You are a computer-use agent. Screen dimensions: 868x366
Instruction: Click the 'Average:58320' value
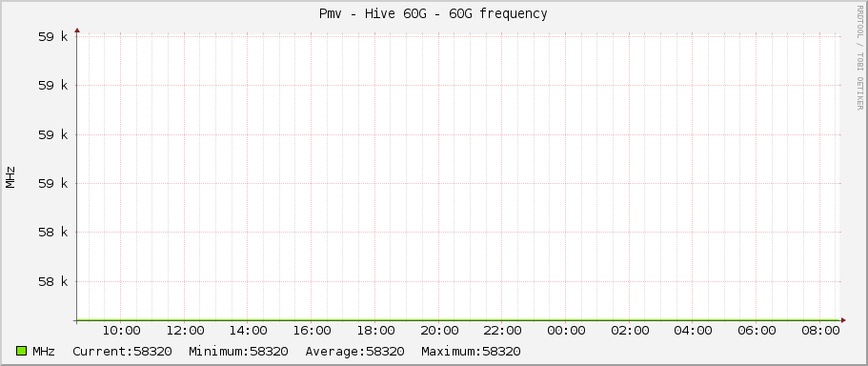click(354, 352)
